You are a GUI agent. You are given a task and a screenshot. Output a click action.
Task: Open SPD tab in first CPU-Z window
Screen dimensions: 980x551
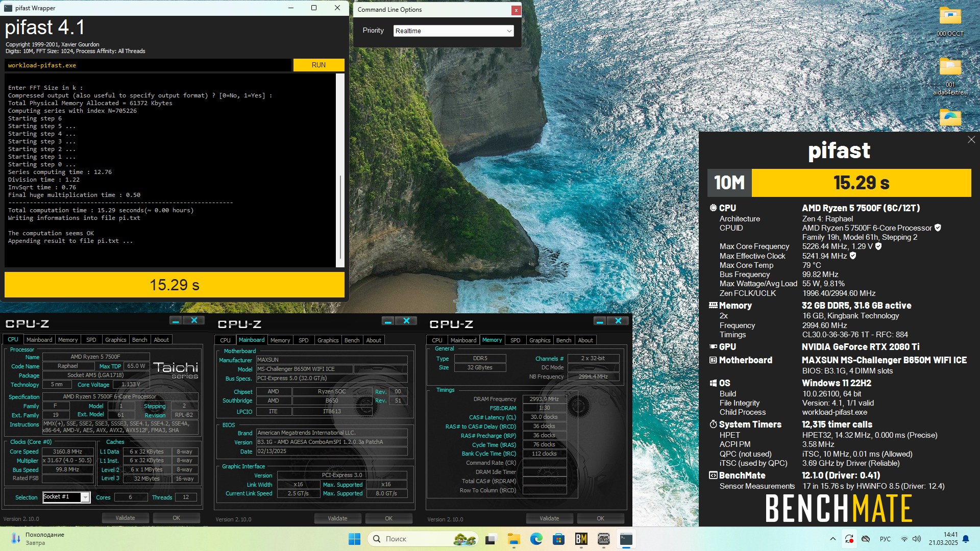91,340
